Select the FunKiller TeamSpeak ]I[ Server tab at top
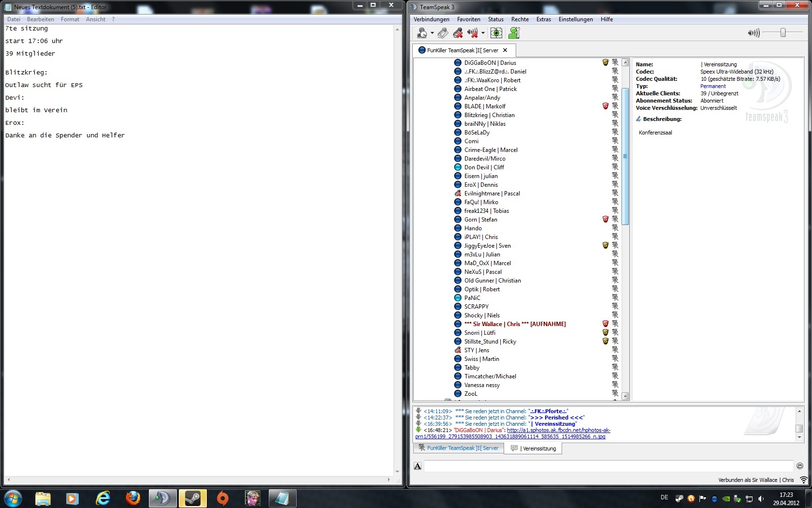This screenshot has height=508, width=812. (463, 50)
